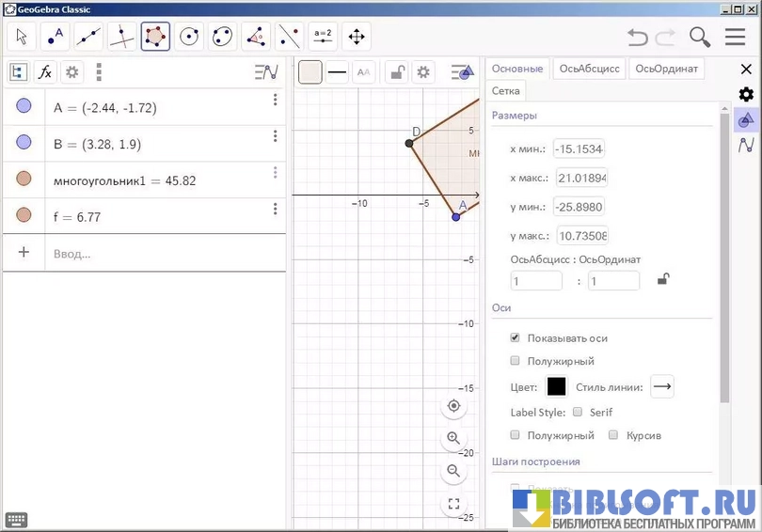This screenshot has height=532, width=762.
Task: Click the Move Graphics View tool
Action: [357, 37]
